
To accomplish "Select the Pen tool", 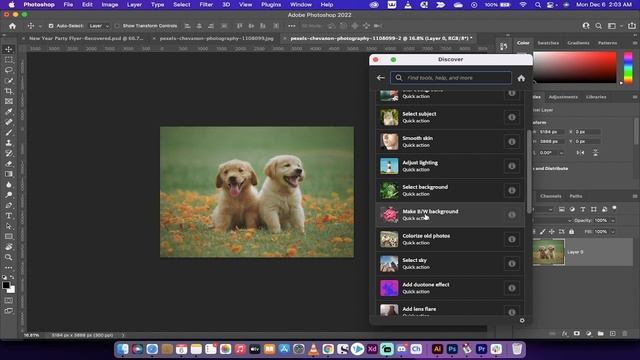I will [x=9, y=205].
